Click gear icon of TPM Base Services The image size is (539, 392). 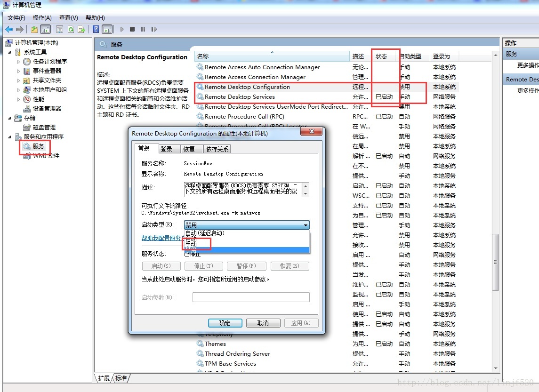200,363
